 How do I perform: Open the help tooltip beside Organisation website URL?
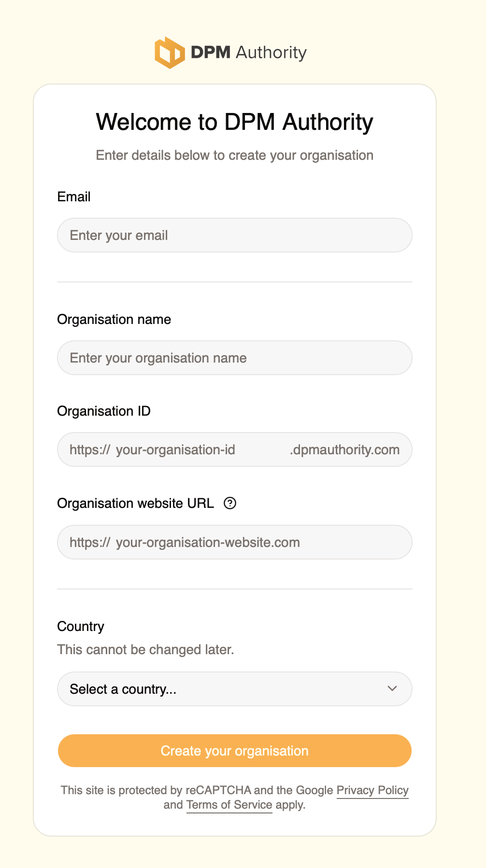pos(230,503)
